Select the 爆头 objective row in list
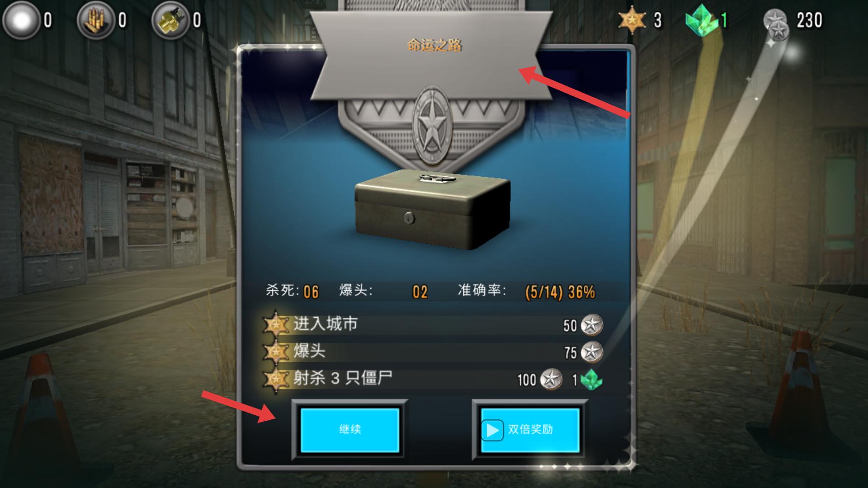 pos(433,352)
